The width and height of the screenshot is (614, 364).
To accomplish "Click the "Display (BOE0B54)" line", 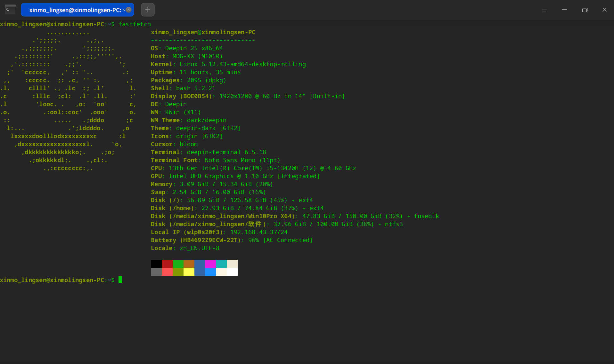I will point(248,96).
